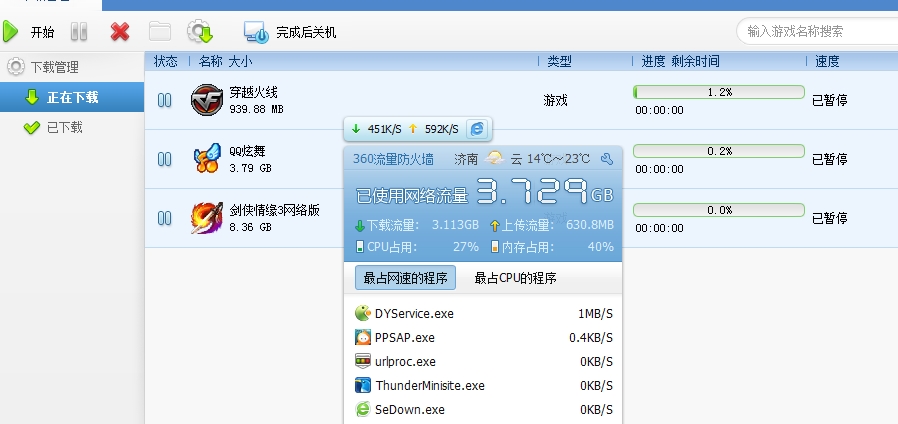
Task: Enable 完成后关机 option
Action: click(306, 32)
